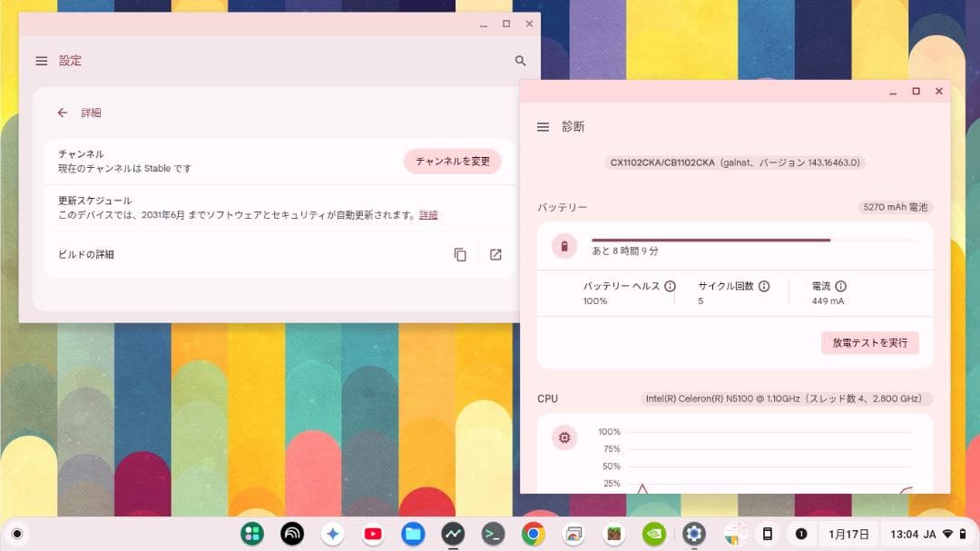The width and height of the screenshot is (980, 551).
Task: Run the battery discharge test
Action: click(870, 342)
